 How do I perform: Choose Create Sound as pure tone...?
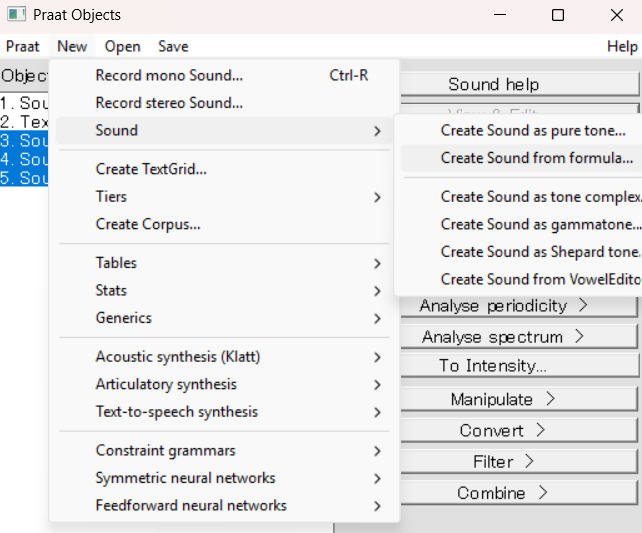tap(521, 130)
